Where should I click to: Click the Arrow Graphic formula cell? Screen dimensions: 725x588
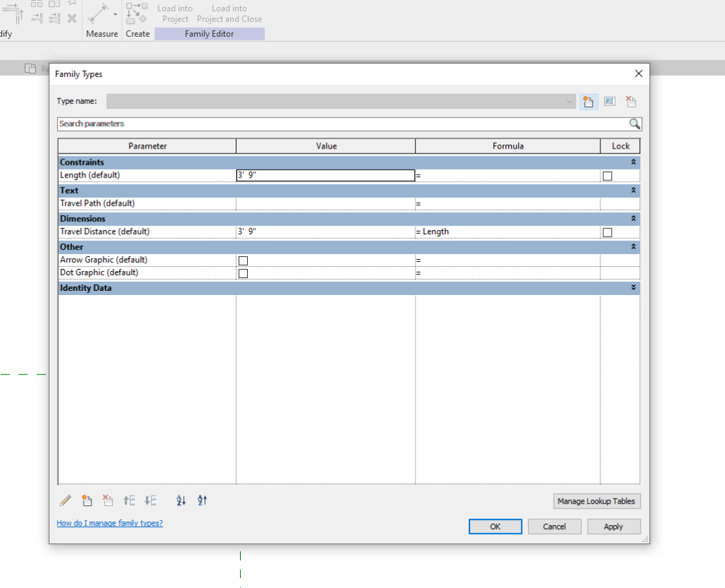tap(508, 260)
